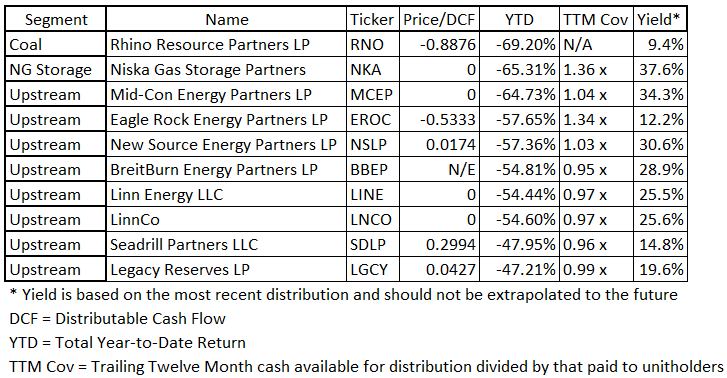Select Rhino Resource Partners LP name cell

(226, 45)
